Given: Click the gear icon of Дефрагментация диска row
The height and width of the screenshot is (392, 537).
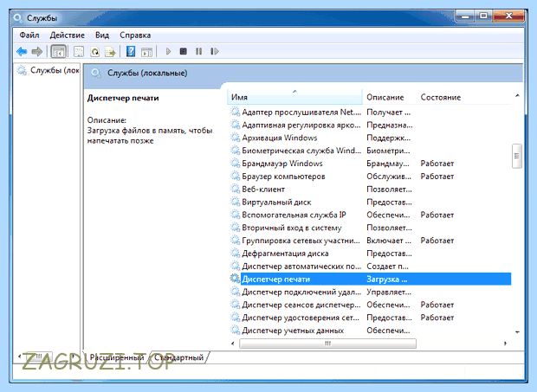Looking at the screenshot, I should tap(235, 254).
